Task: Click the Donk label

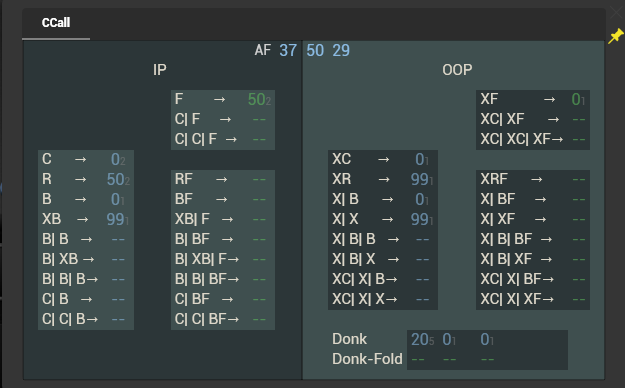Action: (x=349, y=339)
